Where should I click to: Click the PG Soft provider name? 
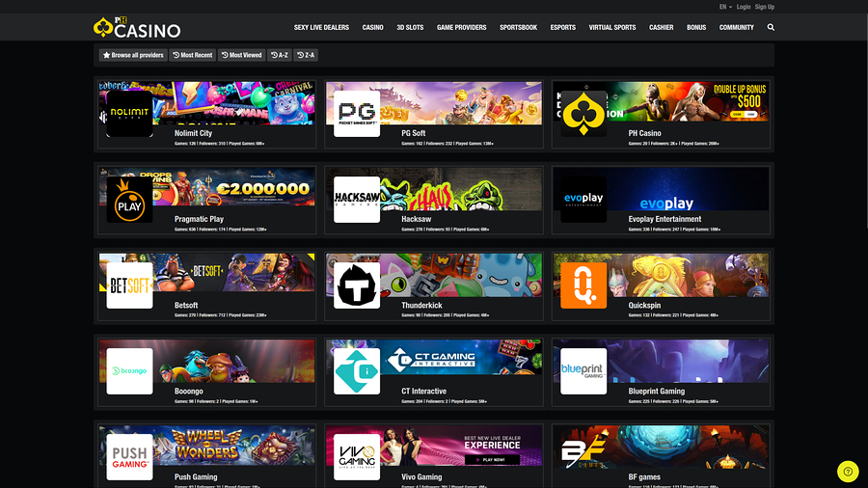414,133
